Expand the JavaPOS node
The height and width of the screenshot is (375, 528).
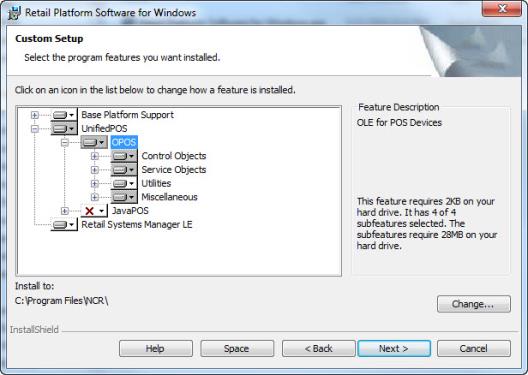(65, 211)
